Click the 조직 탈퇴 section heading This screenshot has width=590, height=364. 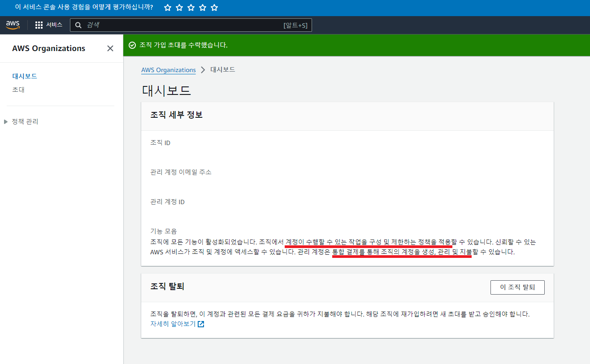[167, 287]
